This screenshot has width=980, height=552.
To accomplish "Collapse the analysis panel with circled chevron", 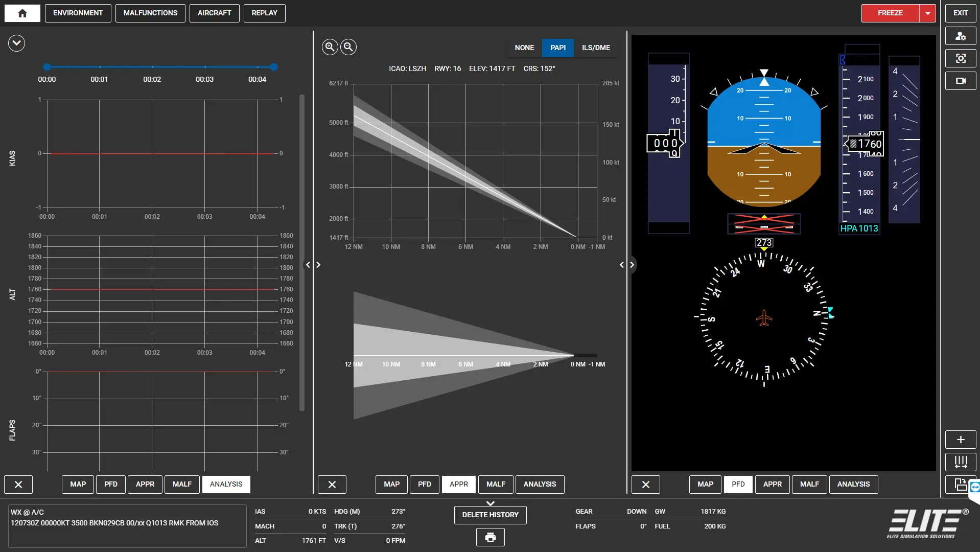I will (x=16, y=43).
